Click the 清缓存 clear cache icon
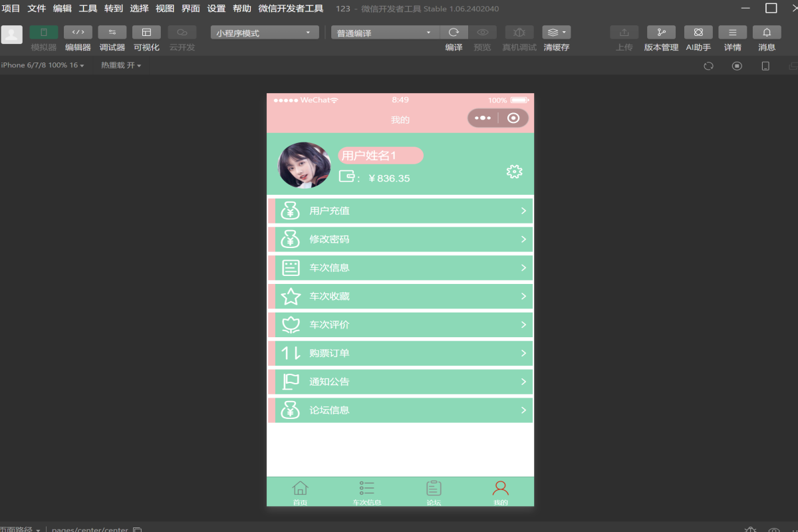This screenshot has width=798, height=532. click(x=553, y=31)
